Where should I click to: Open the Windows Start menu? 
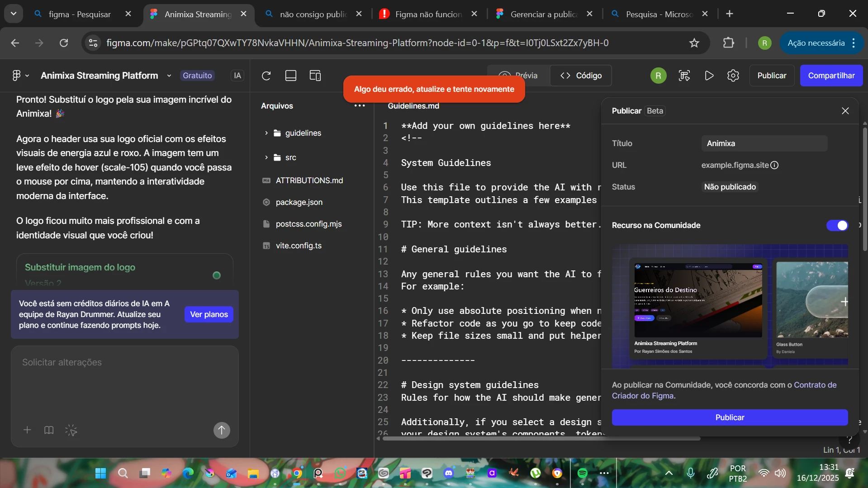point(101,473)
